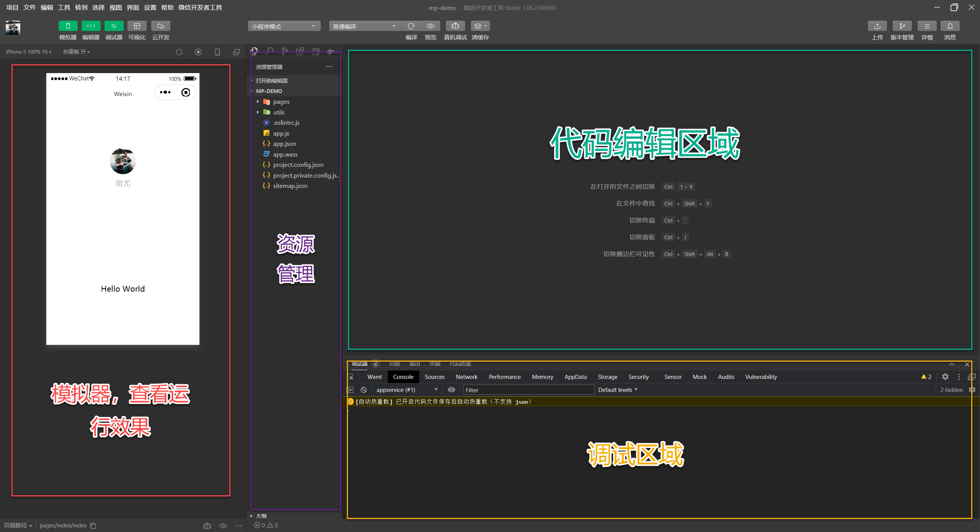Click the compile (编译) refresh icon

411,26
